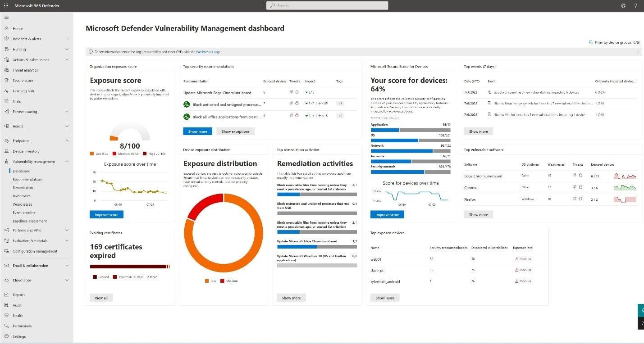
Task: Open the Weaknesses page in the sidebar
Action: click(x=22, y=204)
